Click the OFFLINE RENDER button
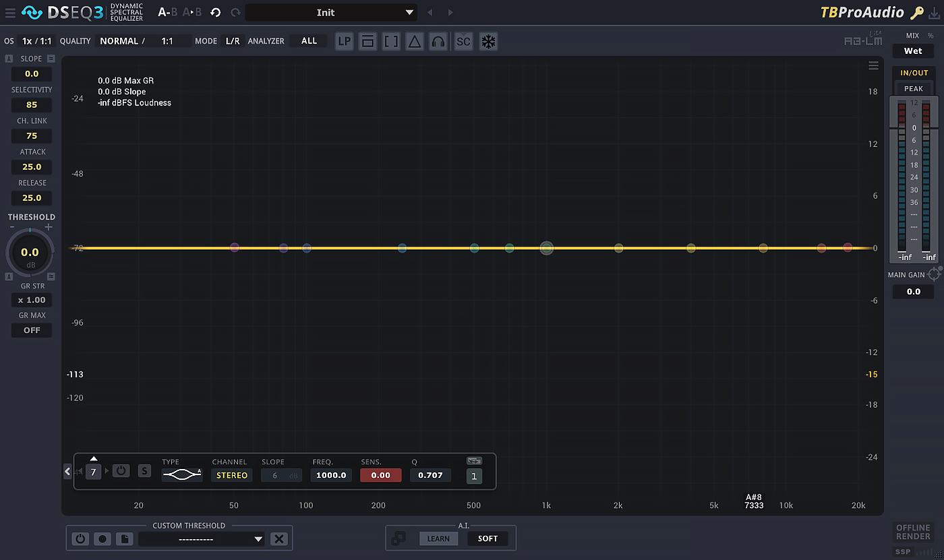Screen dimensions: 944x560 tap(913, 532)
